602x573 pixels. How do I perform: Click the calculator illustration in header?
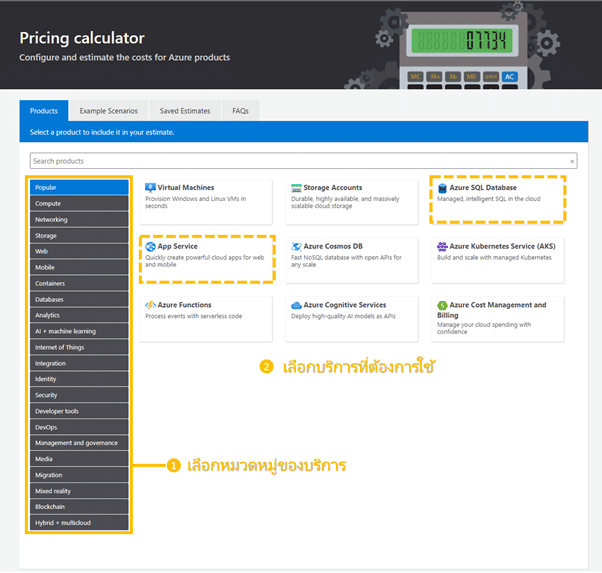pyautogui.click(x=463, y=50)
